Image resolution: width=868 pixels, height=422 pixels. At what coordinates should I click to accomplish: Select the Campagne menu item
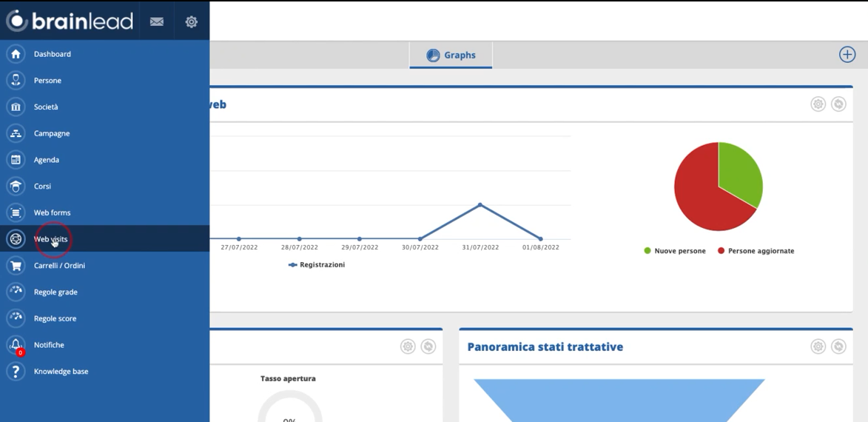[x=52, y=133]
